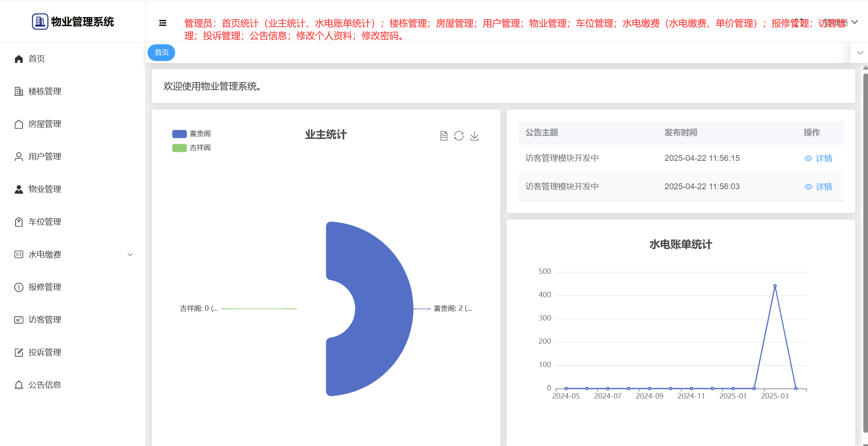Go to 报修管理 repair management

45,287
